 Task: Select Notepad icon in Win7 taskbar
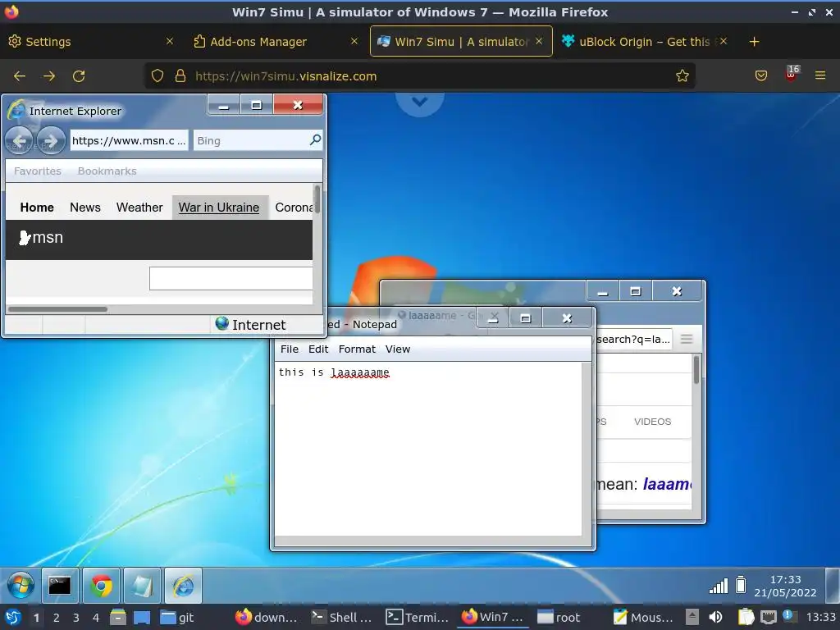(x=142, y=586)
